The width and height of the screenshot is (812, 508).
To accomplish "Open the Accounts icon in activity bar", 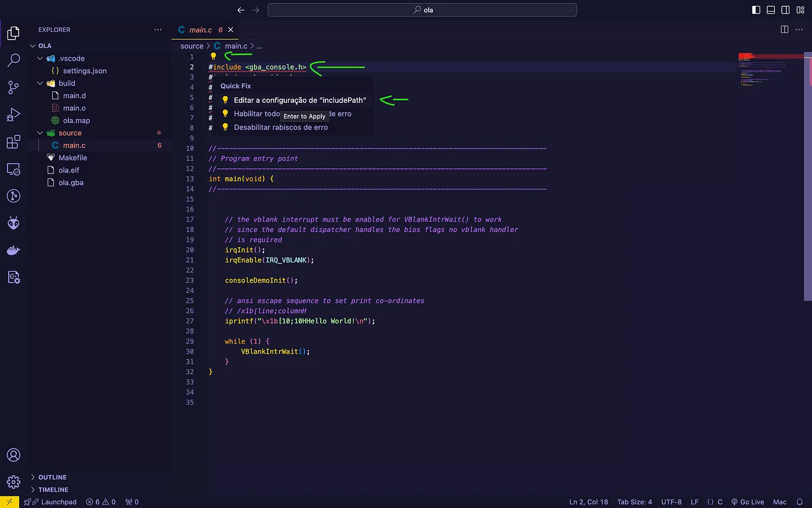I will [13, 455].
